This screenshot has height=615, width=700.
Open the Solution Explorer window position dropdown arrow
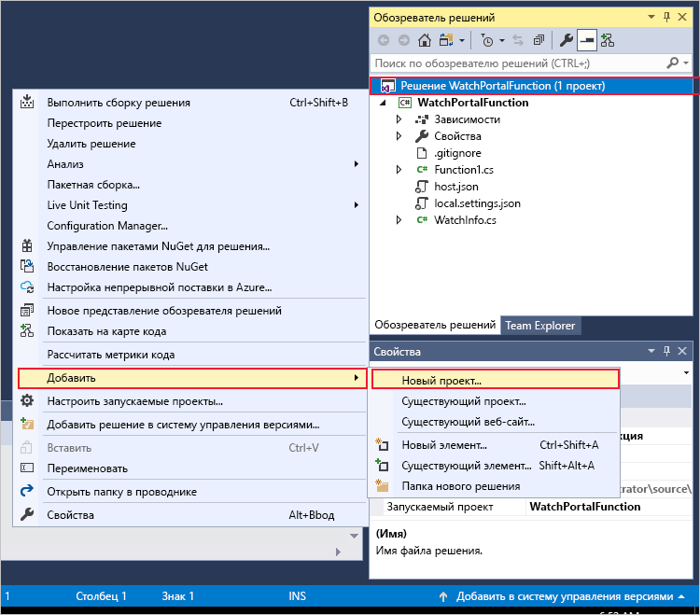pos(651,17)
